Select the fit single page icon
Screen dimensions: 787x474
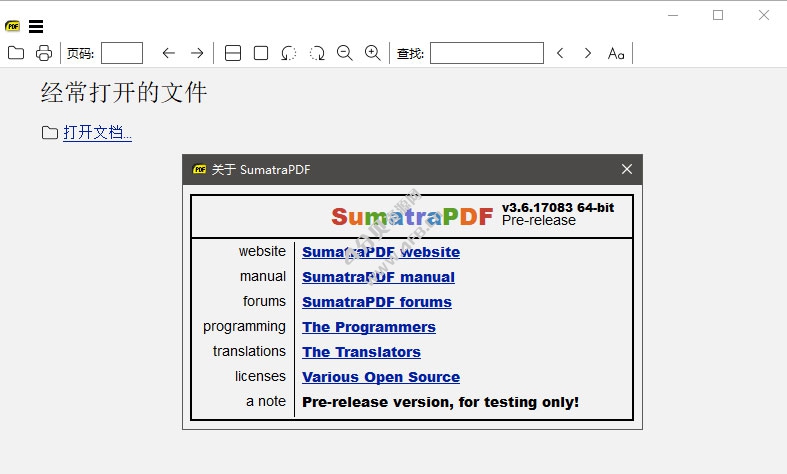pos(261,53)
